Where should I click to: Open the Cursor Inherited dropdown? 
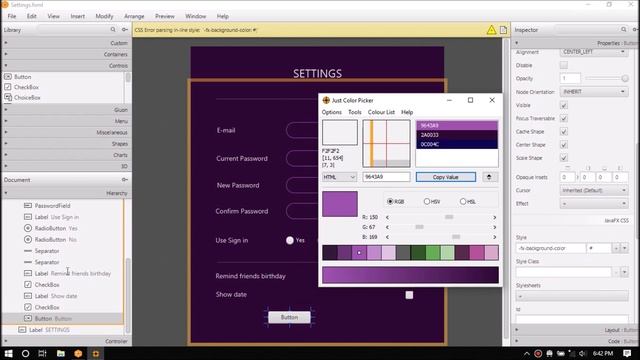click(x=594, y=191)
